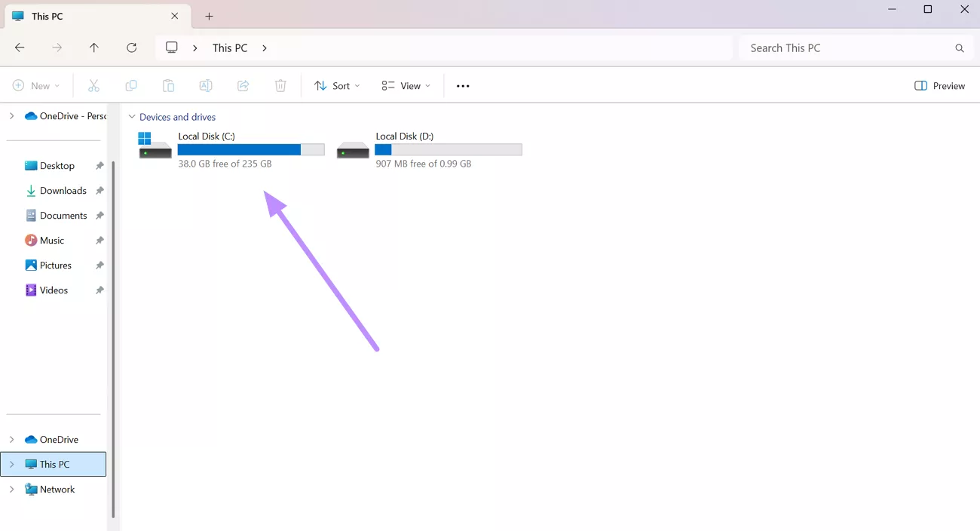Select the Copy icon

(x=131, y=85)
